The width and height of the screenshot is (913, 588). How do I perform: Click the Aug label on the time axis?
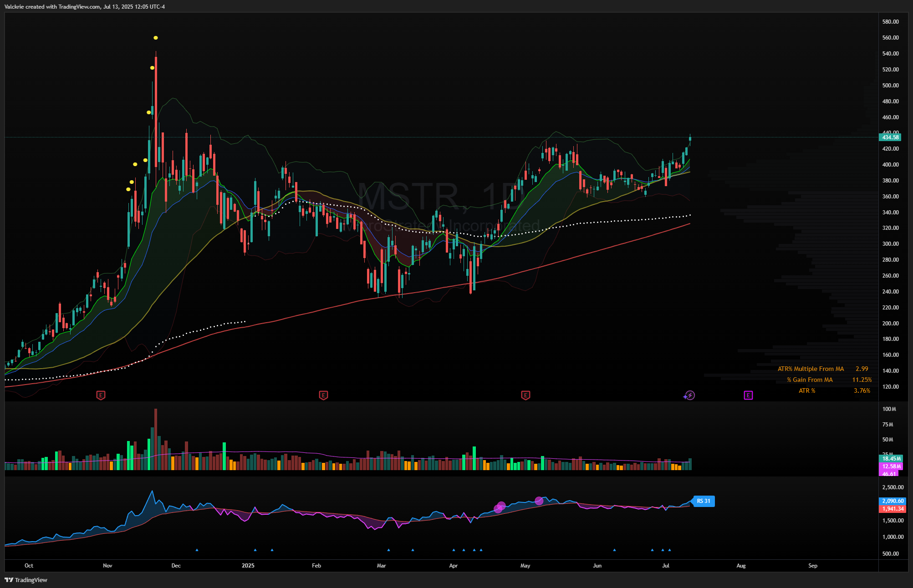point(741,565)
